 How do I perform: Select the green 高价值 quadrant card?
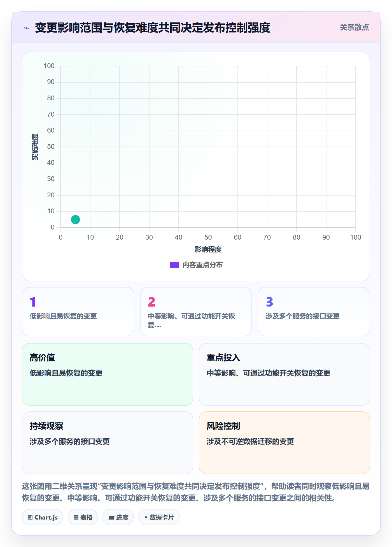tap(108, 374)
